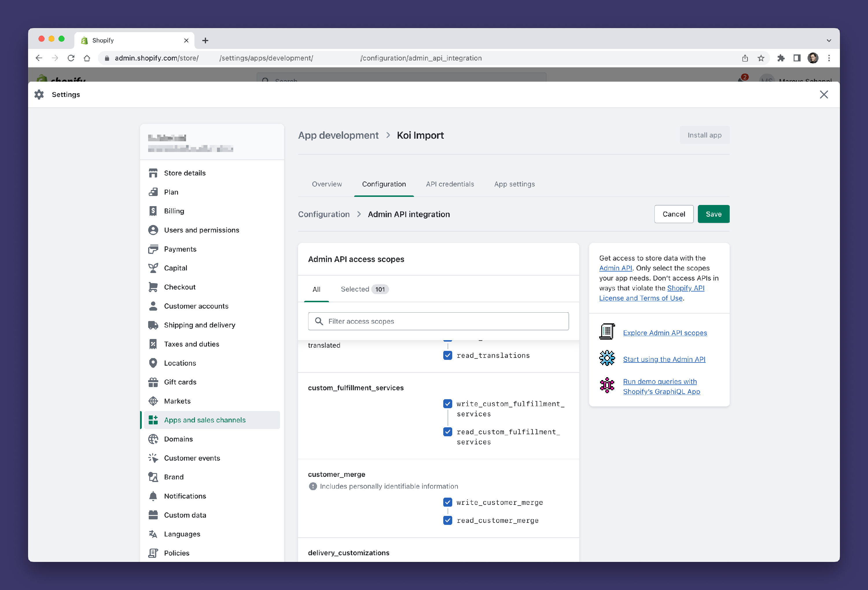Click the Filter access scopes field
Screen dimensions: 868x590
[x=438, y=321]
